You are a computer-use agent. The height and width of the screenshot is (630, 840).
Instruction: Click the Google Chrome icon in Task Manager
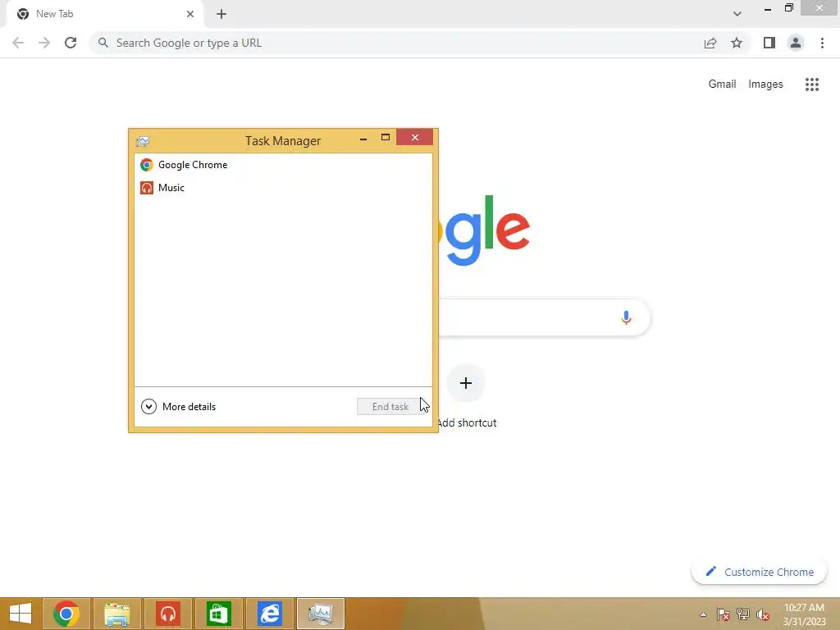(x=146, y=165)
